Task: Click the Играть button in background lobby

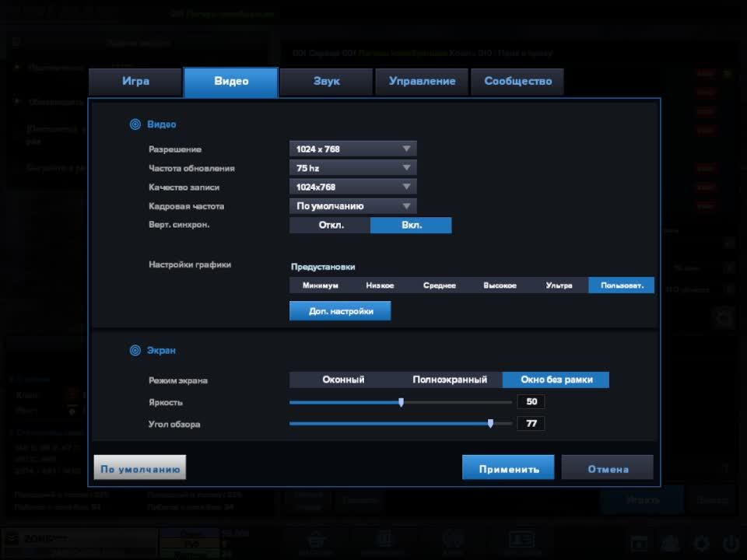Action: [642, 500]
